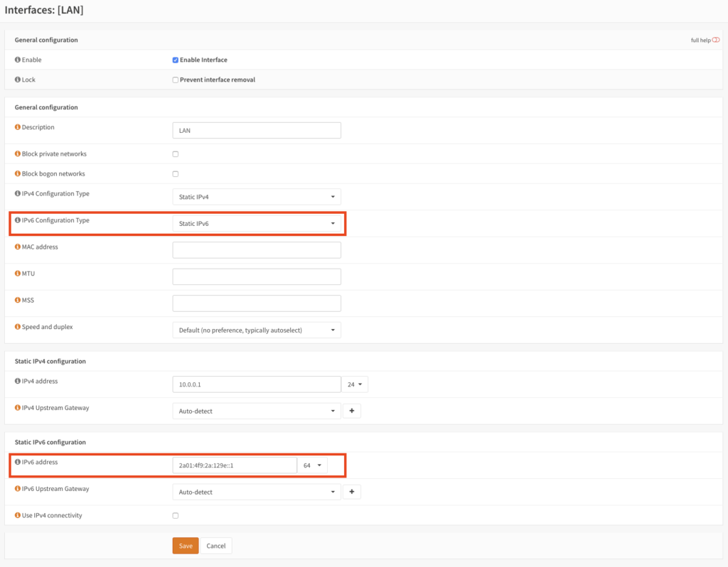The width and height of the screenshot is (728, 567).
Task: Show help for Block private networks
Action: 18,154
